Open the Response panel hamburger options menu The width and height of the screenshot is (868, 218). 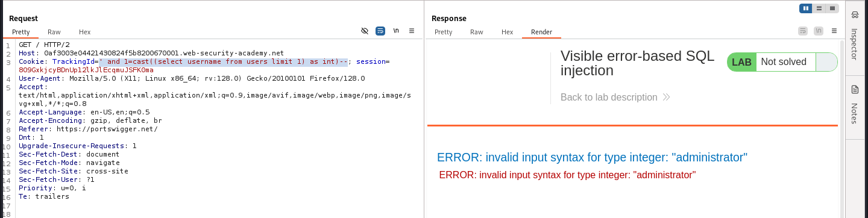[834, 31]
